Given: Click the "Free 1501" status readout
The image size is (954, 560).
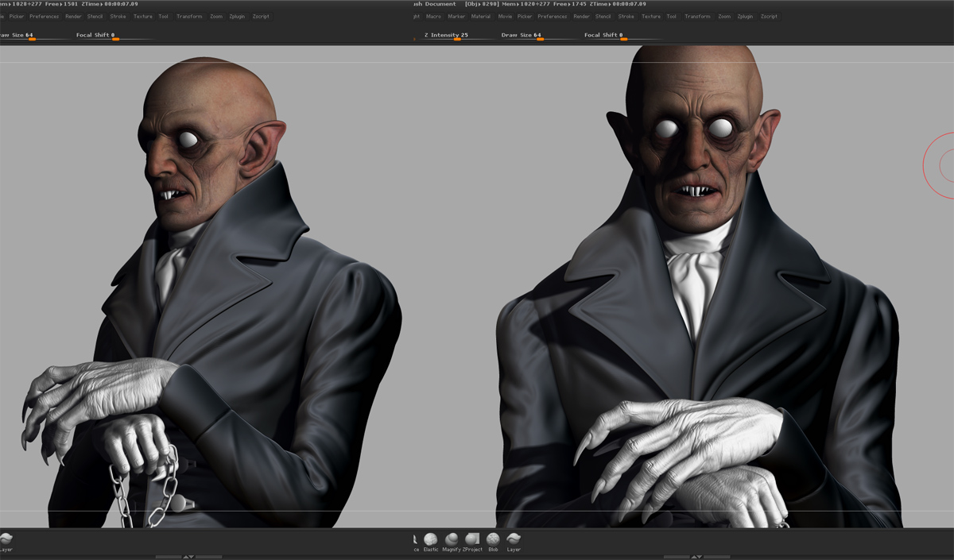Looking at the screenshot, I should click(x=61, y=4).
